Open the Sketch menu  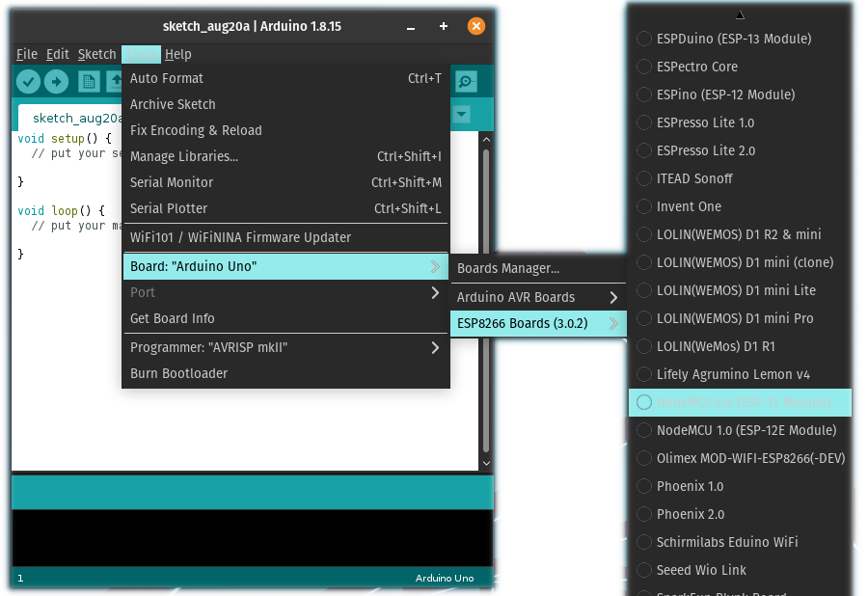[96, 54]
